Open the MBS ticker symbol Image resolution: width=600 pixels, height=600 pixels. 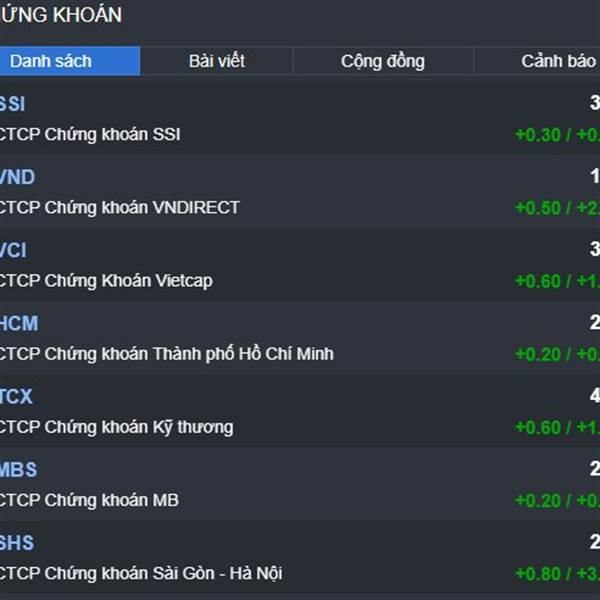(18, 469)
